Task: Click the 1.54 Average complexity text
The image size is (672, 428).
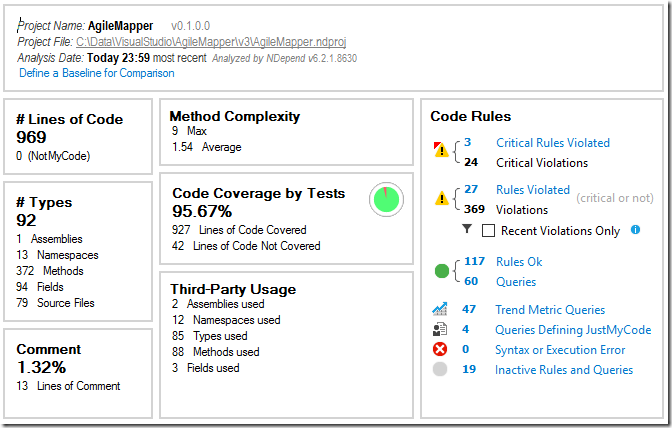Action: coord(207,147)
